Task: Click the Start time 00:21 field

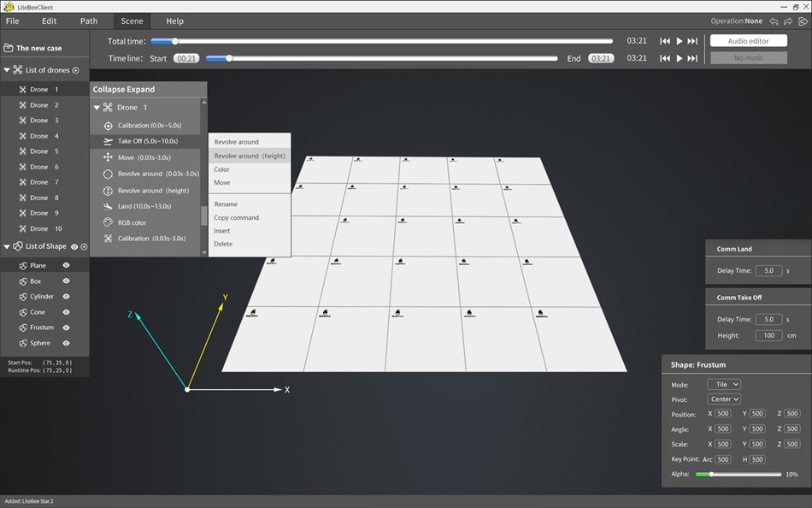Action: tap(186, 58)
